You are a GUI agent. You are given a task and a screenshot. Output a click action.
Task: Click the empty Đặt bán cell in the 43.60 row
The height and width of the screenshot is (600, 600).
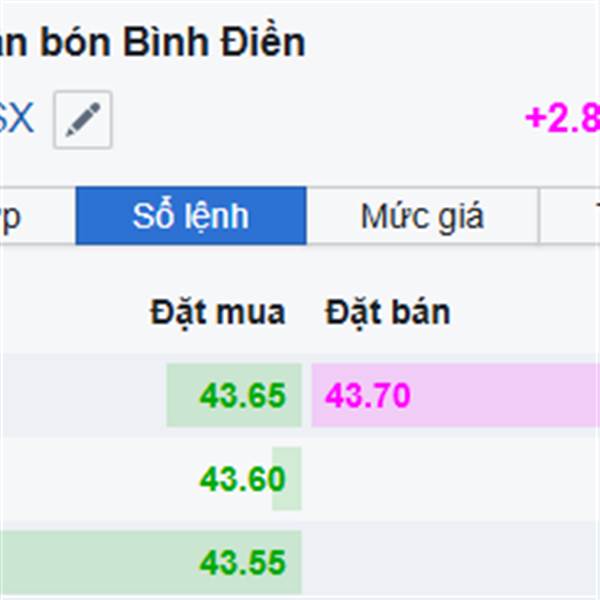pos(455,479)
